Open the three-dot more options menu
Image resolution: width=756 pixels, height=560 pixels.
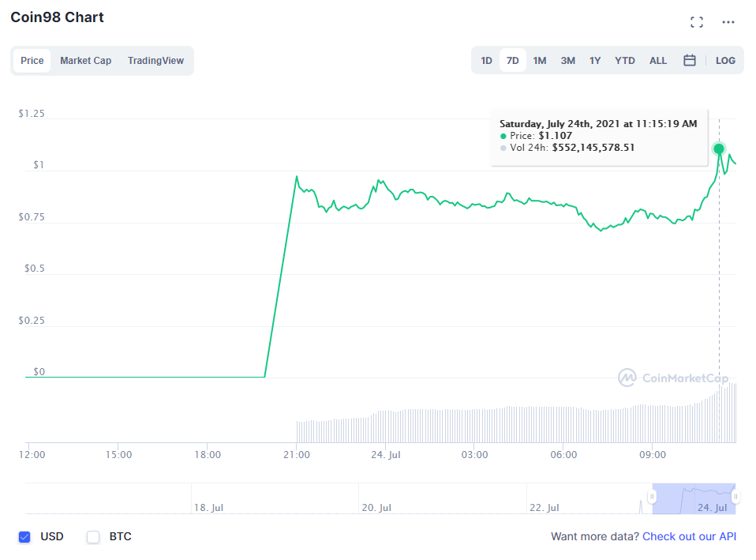[728, 22]
